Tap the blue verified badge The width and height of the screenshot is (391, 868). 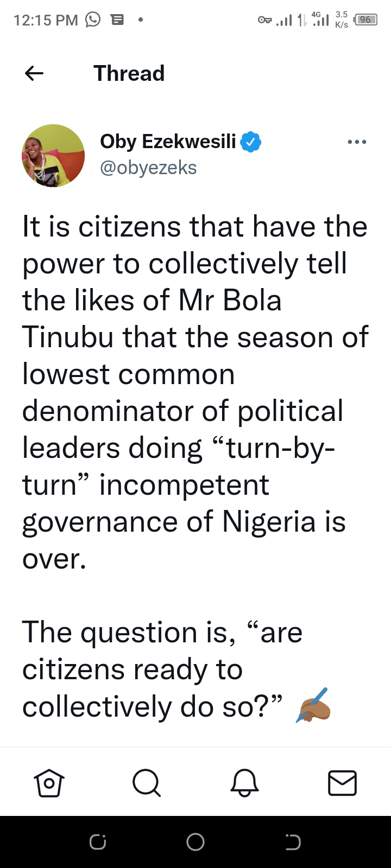pos(251,142)
